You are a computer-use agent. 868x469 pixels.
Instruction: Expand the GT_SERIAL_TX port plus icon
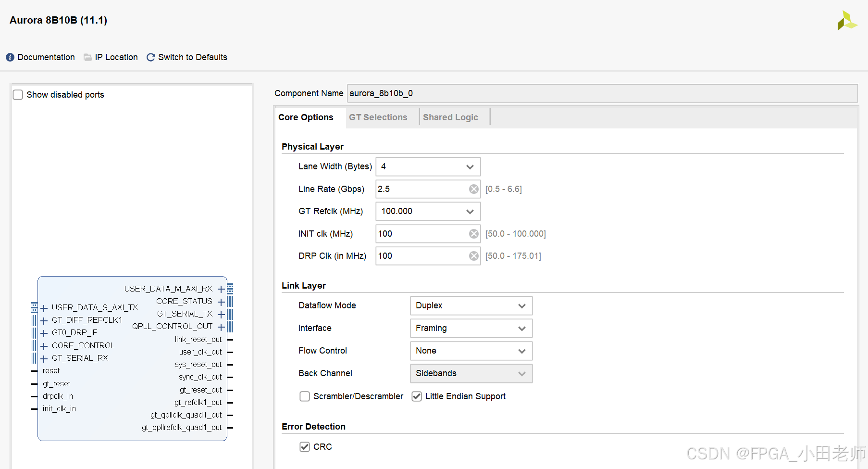pyautogui.click(x=221, y=314)
